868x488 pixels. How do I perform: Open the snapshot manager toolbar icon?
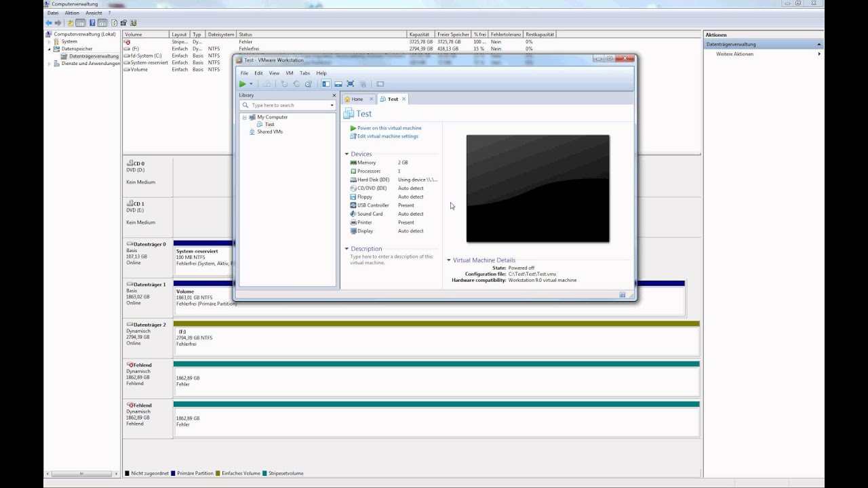pos(309,84)
